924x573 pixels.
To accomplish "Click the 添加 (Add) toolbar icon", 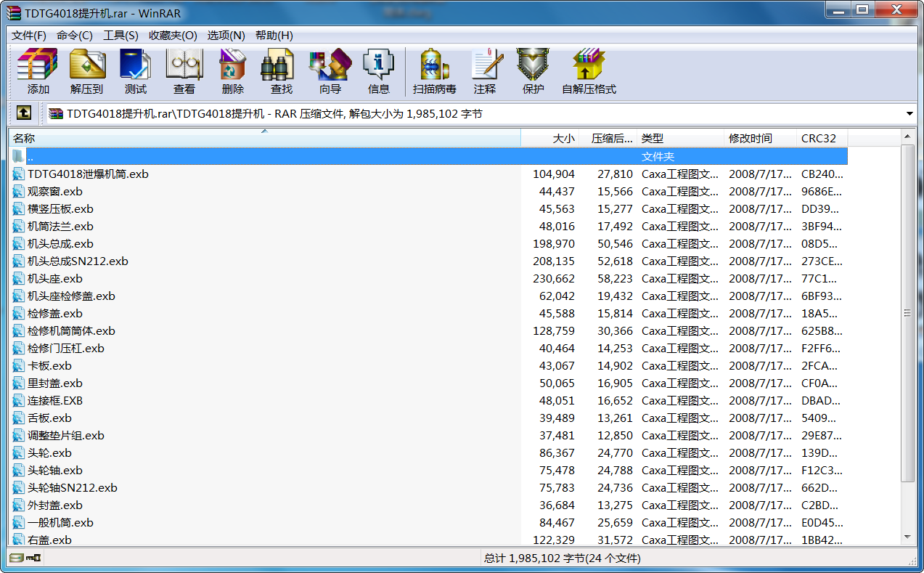I will pos(38,71).
